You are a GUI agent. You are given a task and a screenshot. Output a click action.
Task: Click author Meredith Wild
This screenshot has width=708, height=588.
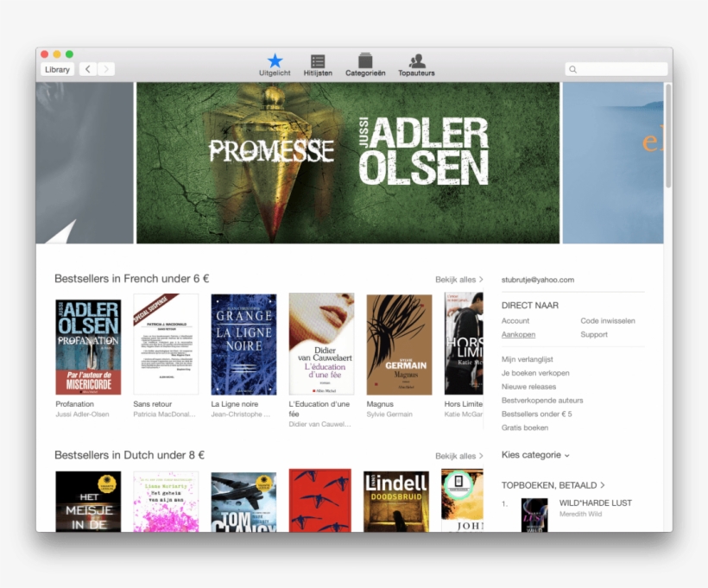(580, 514)
